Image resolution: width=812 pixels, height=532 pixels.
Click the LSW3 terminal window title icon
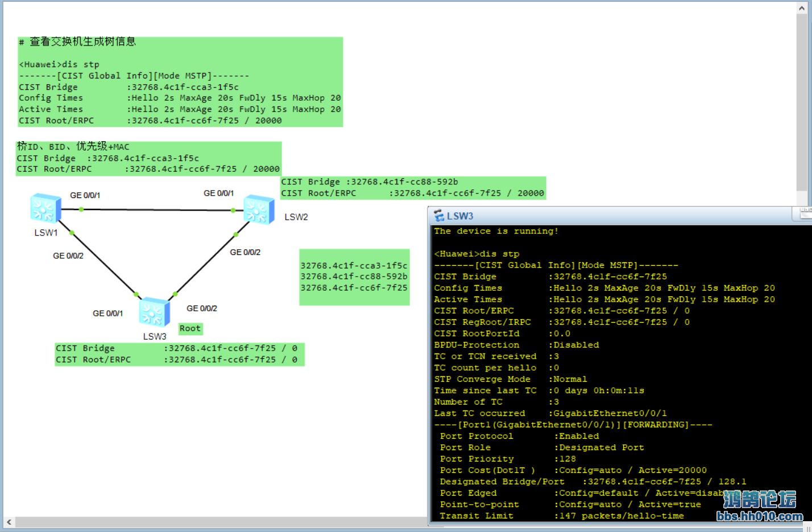[439, 216]
